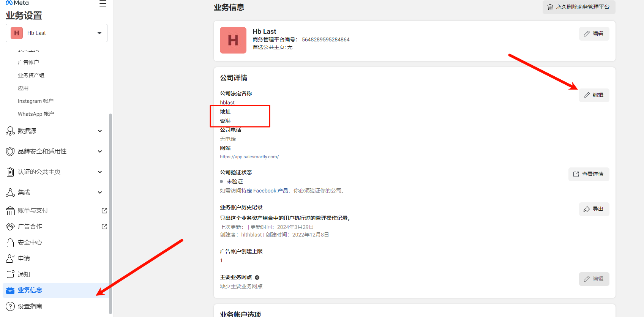Open WhatsApp 帐户 section

tap(36, 114)
